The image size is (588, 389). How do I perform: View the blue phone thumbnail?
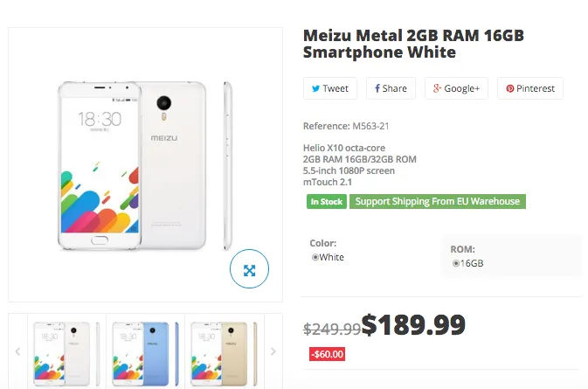click(x=145, y=352)
